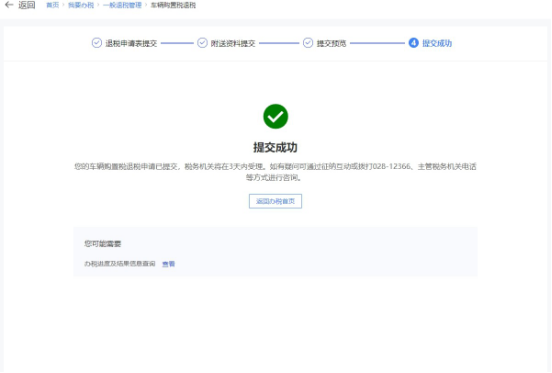
Task: Click the 提交成功 heading text
Action: [275, 147]
